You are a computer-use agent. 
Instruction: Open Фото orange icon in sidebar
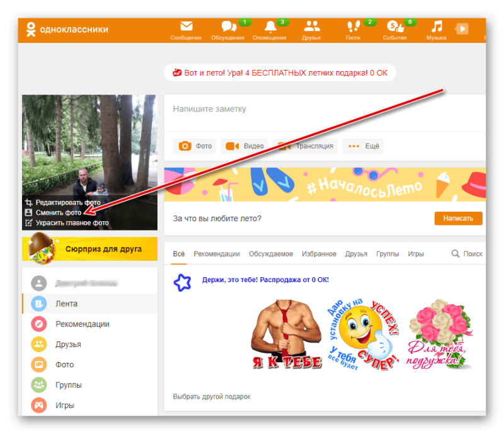pos(39,364)
